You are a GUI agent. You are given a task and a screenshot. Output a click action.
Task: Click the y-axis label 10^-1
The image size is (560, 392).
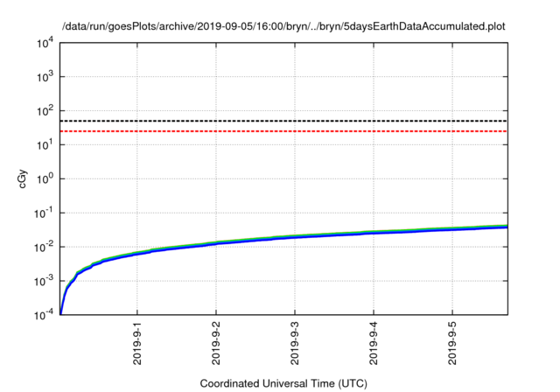click(x=43, y=213)
